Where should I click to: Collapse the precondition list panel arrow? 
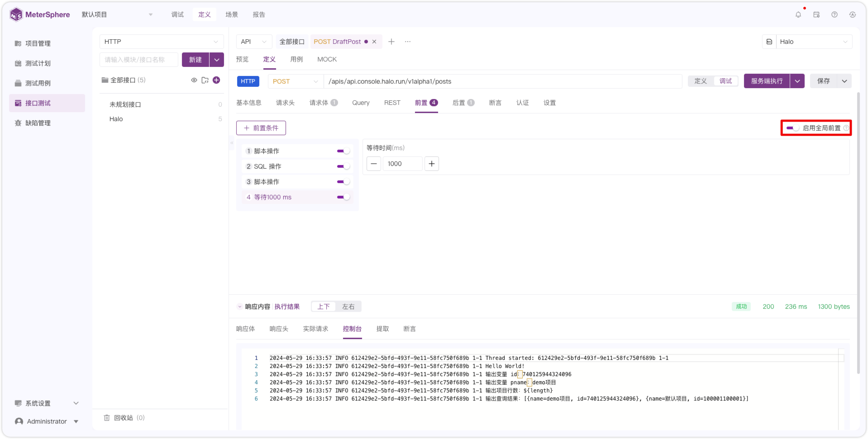[232, 143]
